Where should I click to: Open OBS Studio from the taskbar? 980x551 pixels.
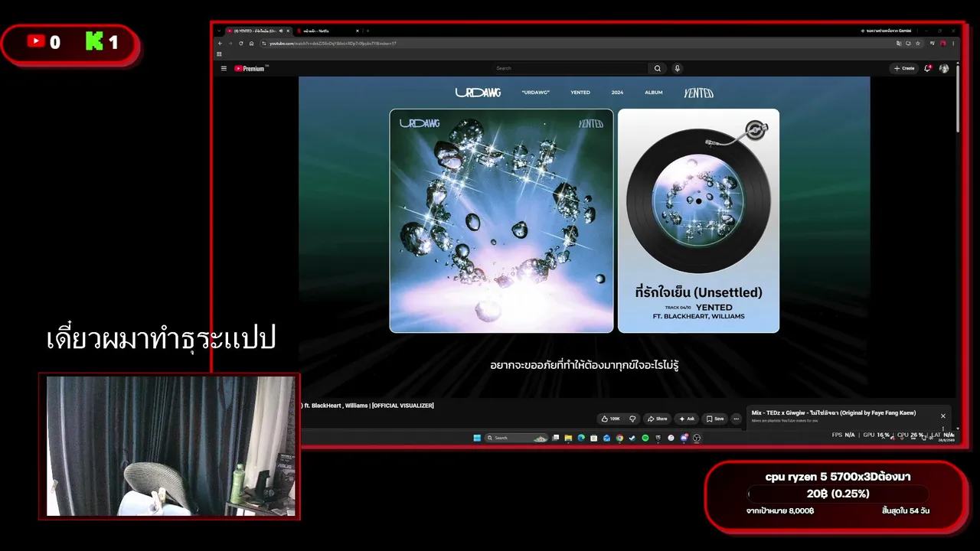pos(697,438)
